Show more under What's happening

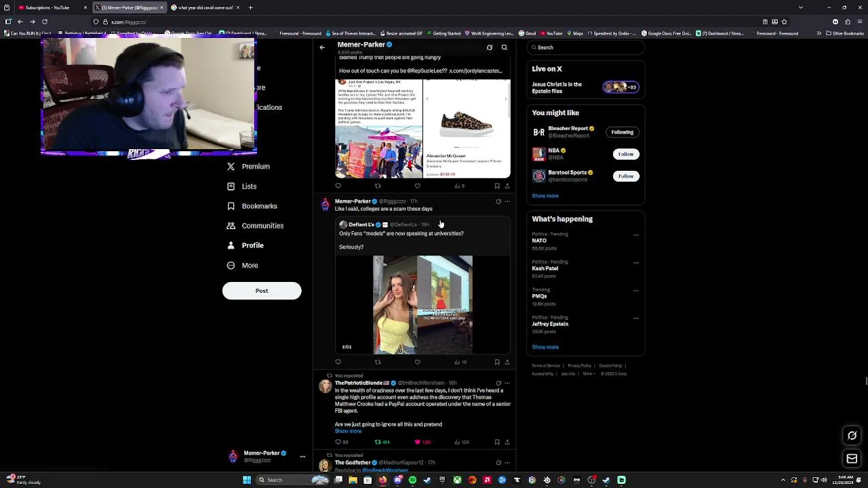(545, 347)
